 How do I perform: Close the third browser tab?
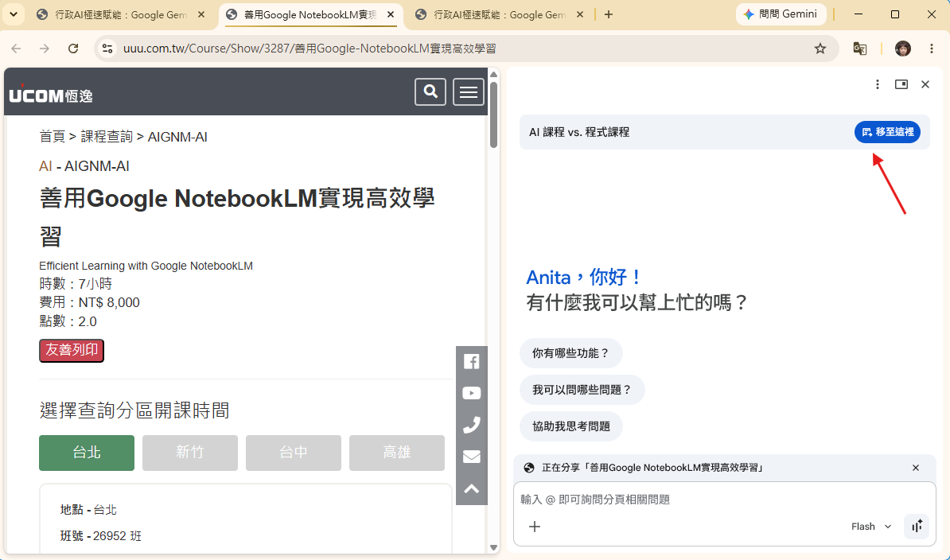580,14
